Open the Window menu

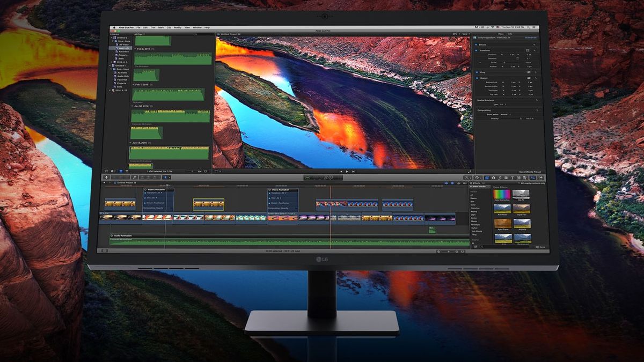click(197, 27)
